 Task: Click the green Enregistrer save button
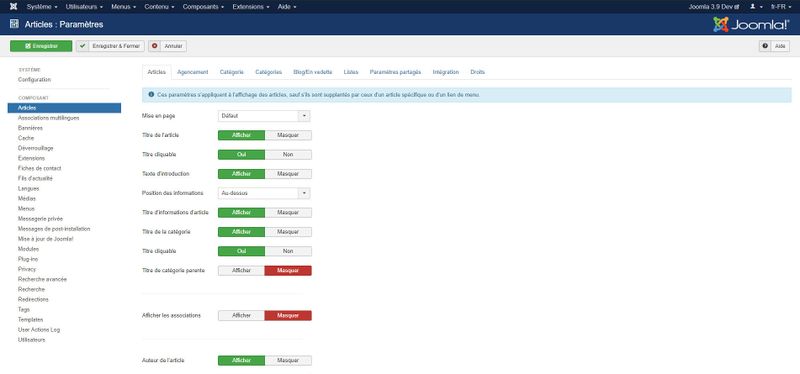point(41,46)
